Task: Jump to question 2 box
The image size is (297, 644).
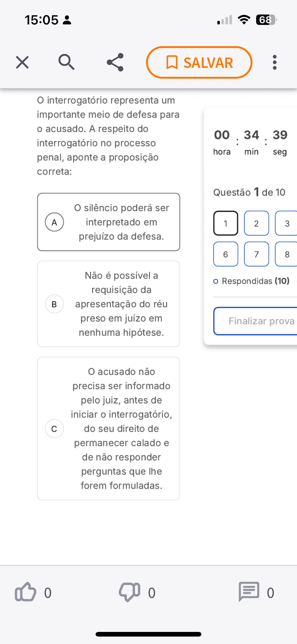Action: tap(256, 223)
